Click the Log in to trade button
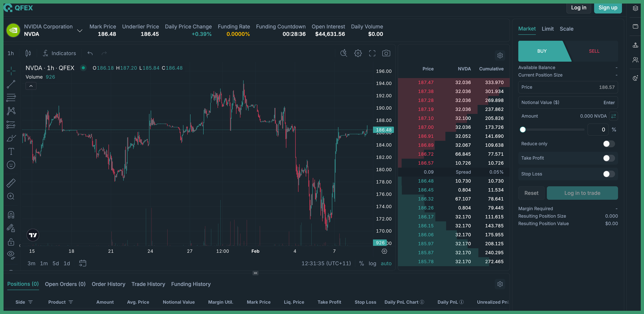 tap(582, 193)
